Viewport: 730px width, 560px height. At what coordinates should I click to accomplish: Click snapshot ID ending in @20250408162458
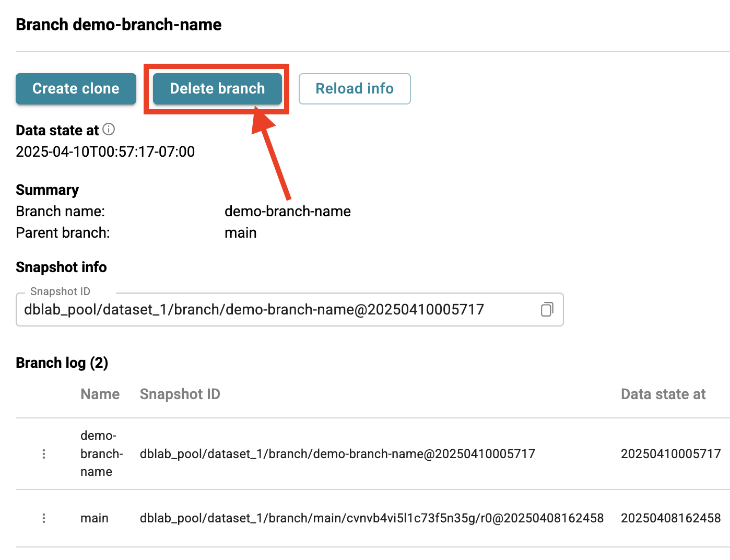pyautogui.click(x=372, y=518)
